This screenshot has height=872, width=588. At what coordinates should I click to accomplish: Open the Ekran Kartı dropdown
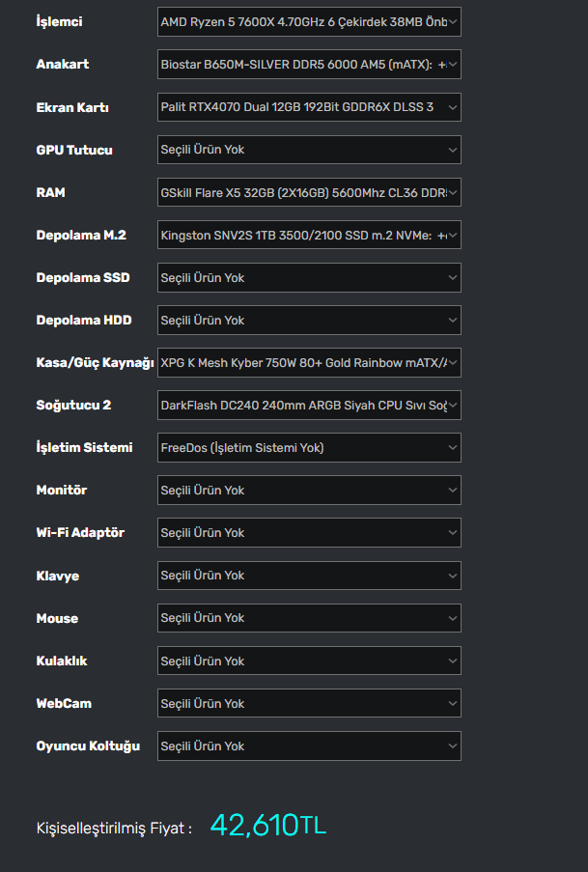[x=309, y=107]
